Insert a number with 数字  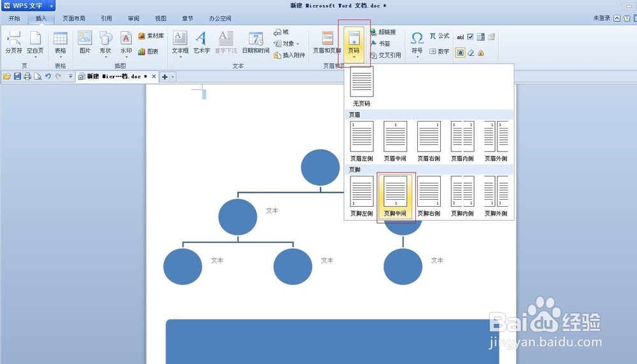440,52
